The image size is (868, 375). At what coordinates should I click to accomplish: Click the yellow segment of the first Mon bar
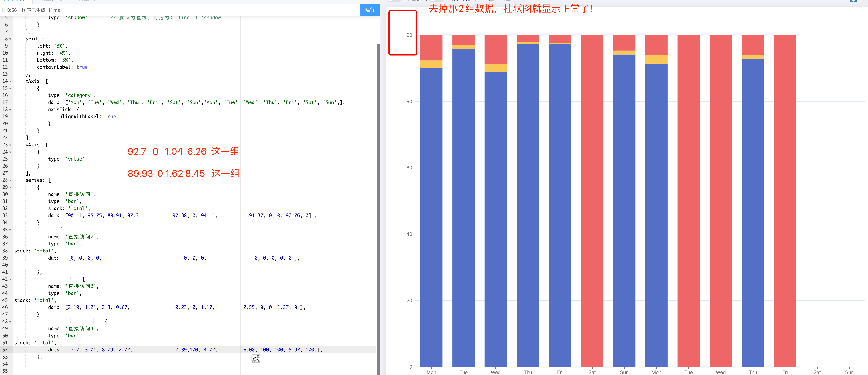coord(431,64)
